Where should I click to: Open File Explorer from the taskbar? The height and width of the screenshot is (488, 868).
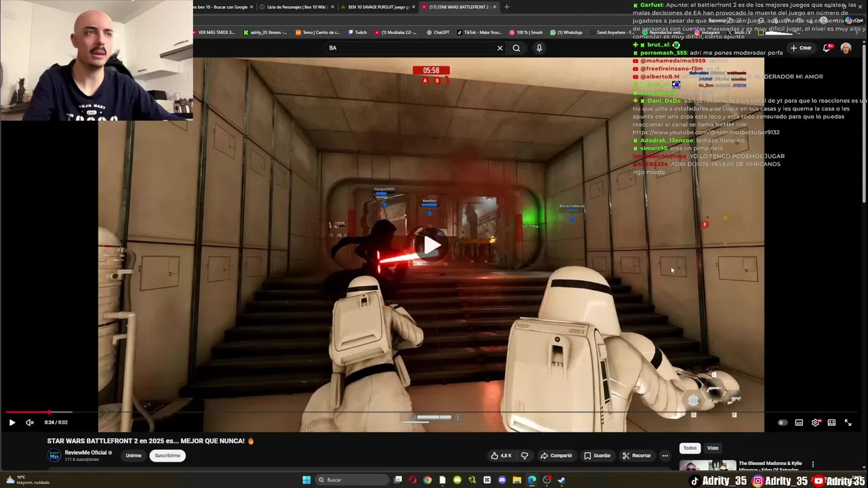(x=517, y=480)
